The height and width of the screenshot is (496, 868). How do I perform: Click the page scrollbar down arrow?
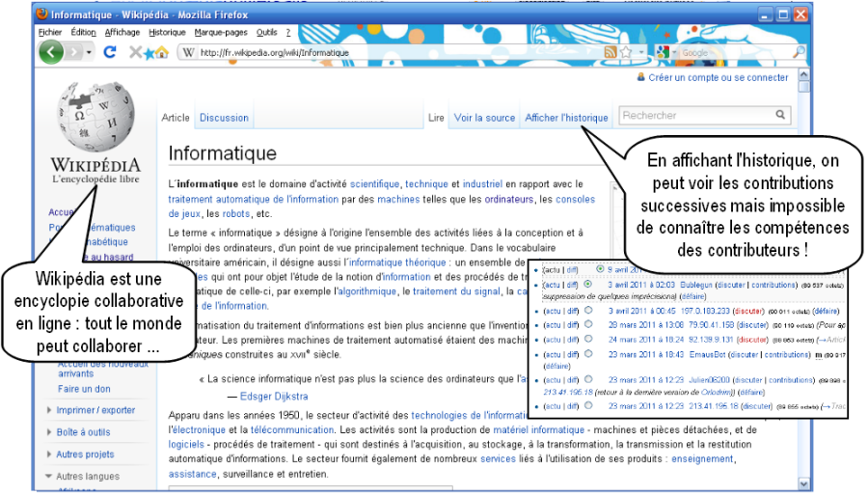(803, 484)
